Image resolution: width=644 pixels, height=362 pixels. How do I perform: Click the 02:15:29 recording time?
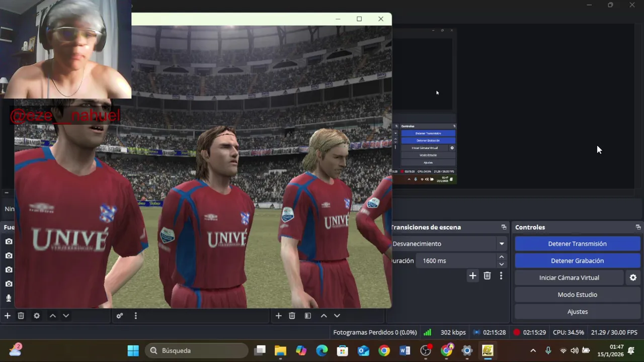point(534,332)
